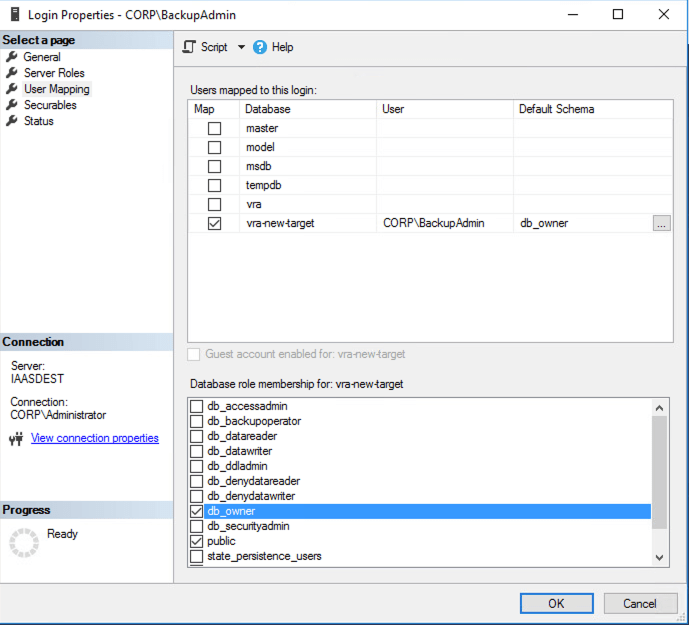Open default schema browse ellipsis button
This screenshot has height=625, width=689.
click(661, 224)
